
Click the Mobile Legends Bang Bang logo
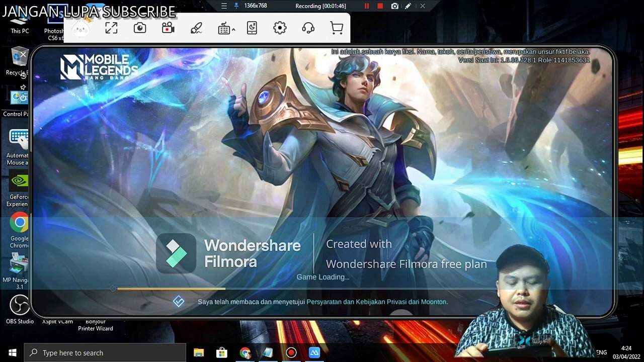(99, 67)
